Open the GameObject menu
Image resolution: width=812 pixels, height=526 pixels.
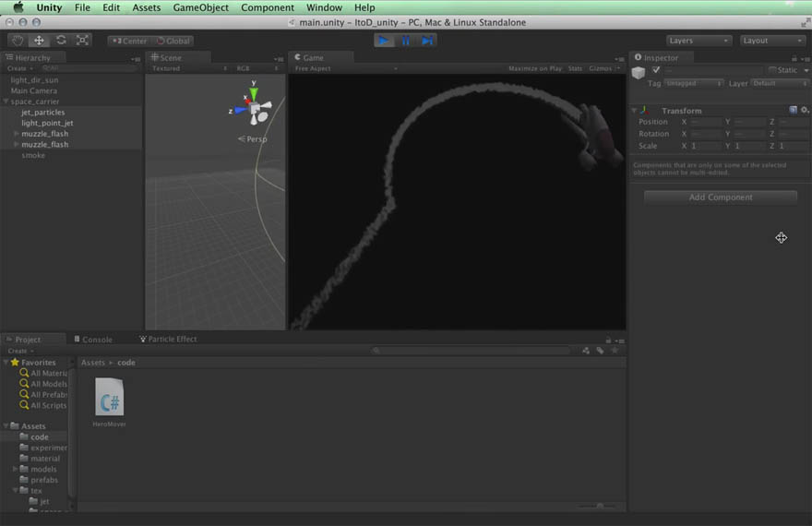pos(200,7)
